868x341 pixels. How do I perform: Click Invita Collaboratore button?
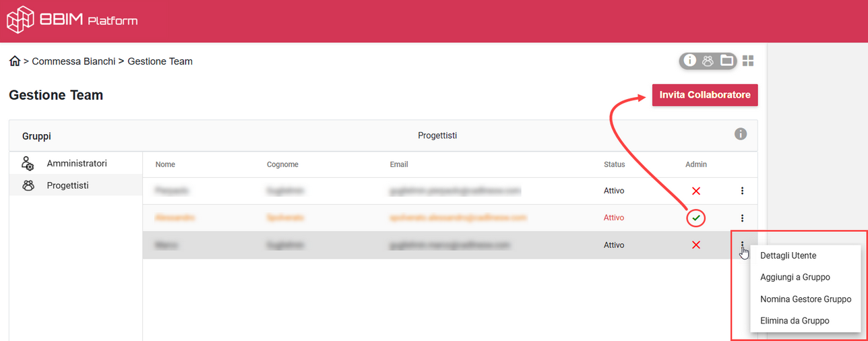(705, 95)
